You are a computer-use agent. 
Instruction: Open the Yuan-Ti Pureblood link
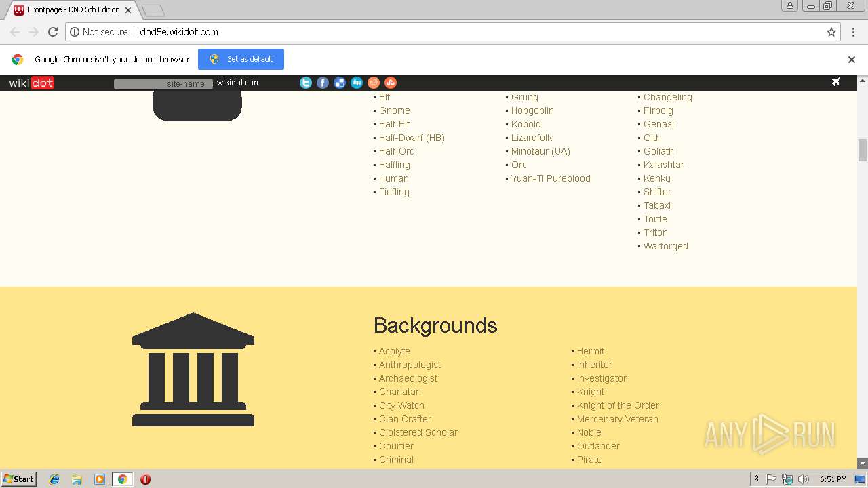point(551,178)
